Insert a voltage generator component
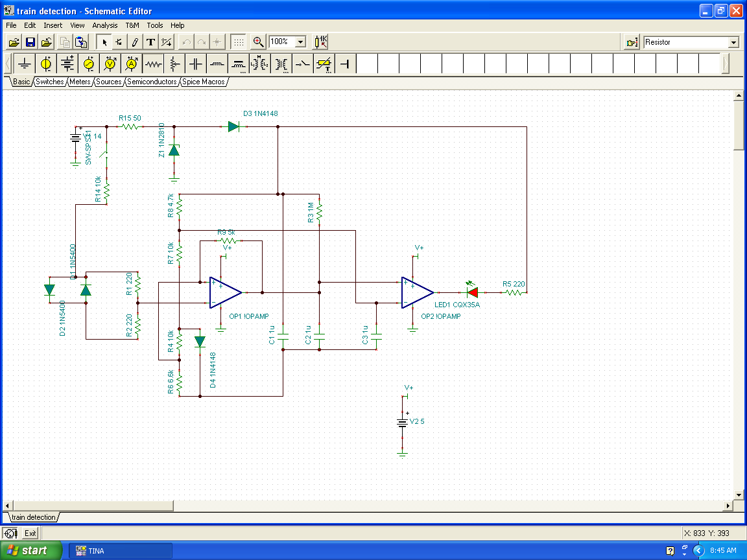Viewport: 747px width, 560px height. click(89, 64)
